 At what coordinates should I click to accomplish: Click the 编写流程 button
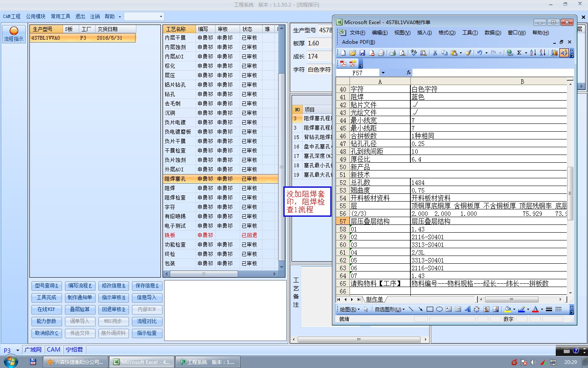(80, 286)
